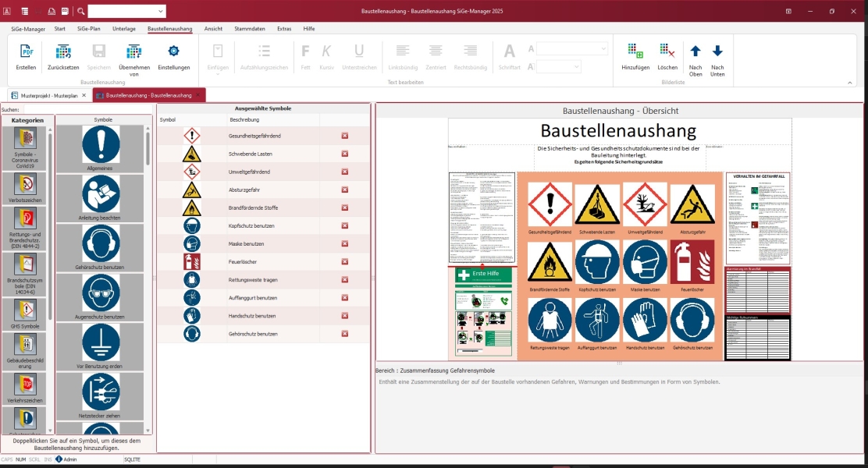Select the Gehörschutz benutzen symbol in Symbole list
The width and height of the screenshot is (868, 468).
point(100,247)
